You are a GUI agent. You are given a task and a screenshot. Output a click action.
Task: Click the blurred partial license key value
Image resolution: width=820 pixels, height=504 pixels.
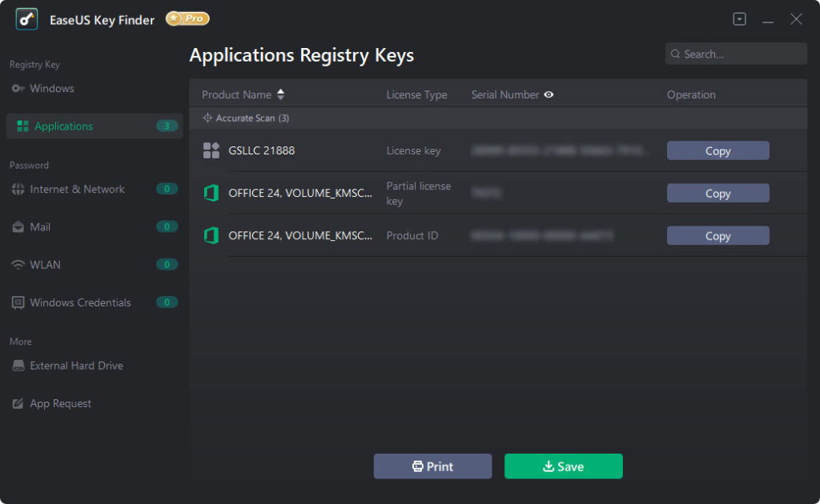486,193
